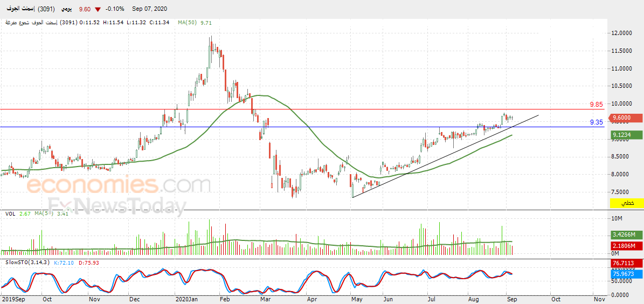644x304 pixels.
Task: Click the FxNewsToday watermark logo
Action: (118, 206)
